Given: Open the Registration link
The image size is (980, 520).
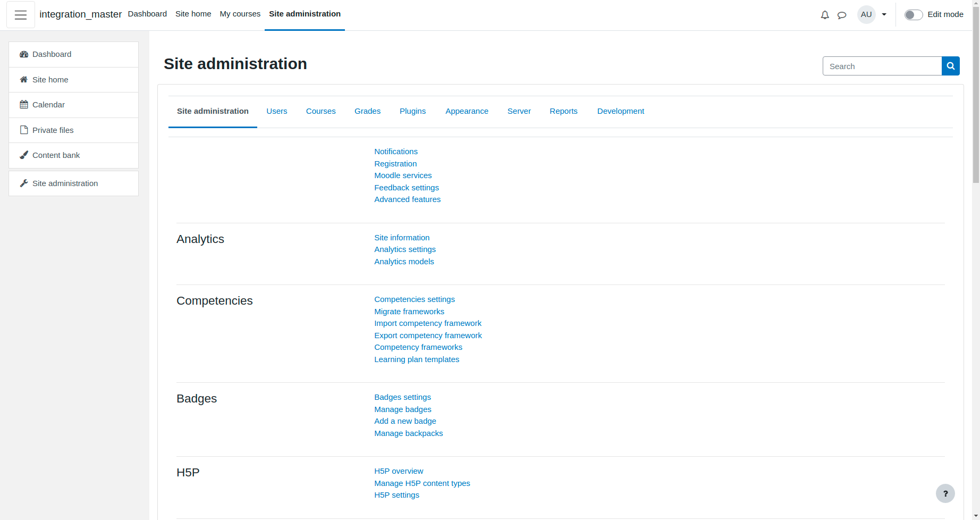Looking at the screenshot, I should [x=395, y=164].
